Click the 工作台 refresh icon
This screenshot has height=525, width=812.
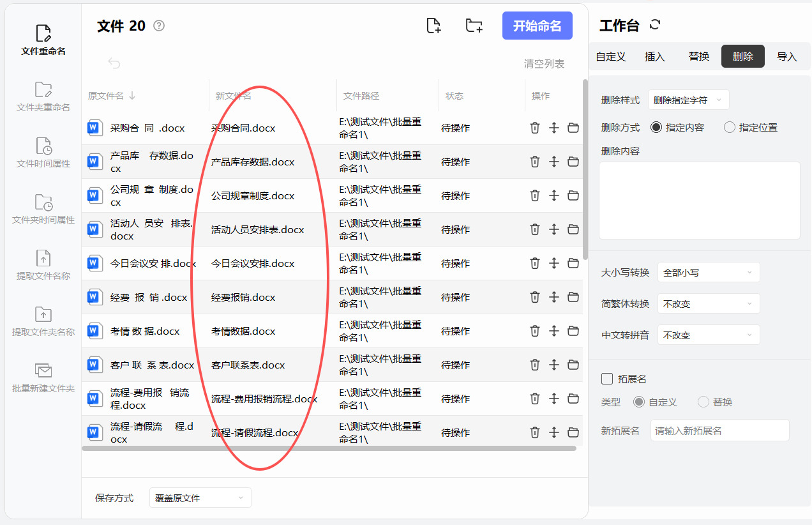(x=654, y=25)
